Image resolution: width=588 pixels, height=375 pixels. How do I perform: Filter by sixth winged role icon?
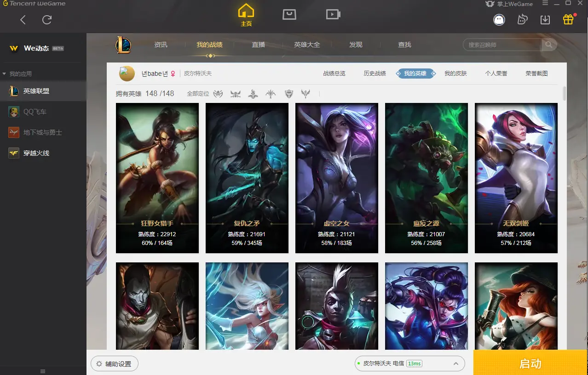coord(306,94)
